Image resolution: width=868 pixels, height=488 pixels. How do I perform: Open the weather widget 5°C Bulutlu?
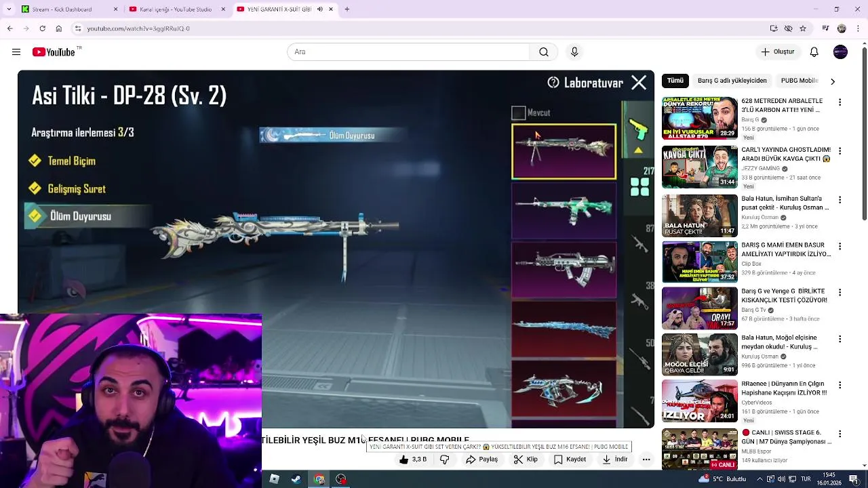(x=724, y=479)
